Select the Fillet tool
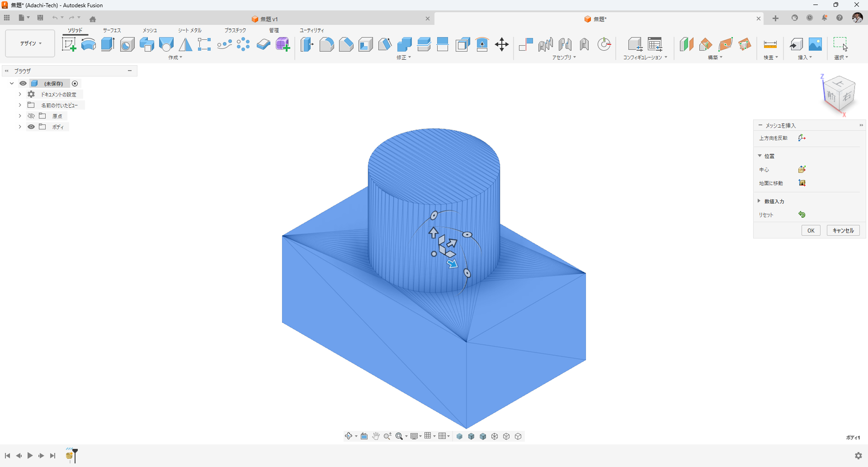This screenshot has width=868, height=467. pyautogui.click(x=326, y=44)
